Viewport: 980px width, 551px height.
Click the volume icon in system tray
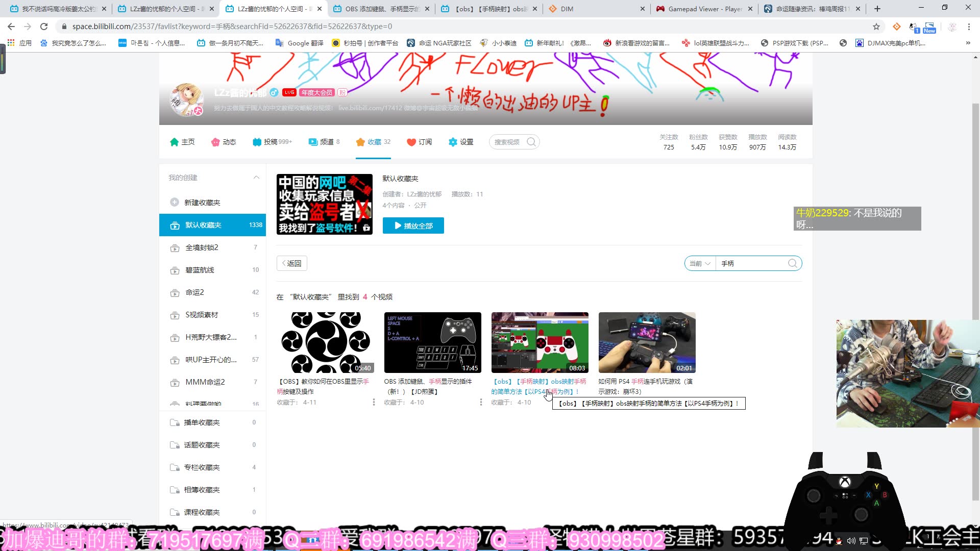click(x=851, y=541)
